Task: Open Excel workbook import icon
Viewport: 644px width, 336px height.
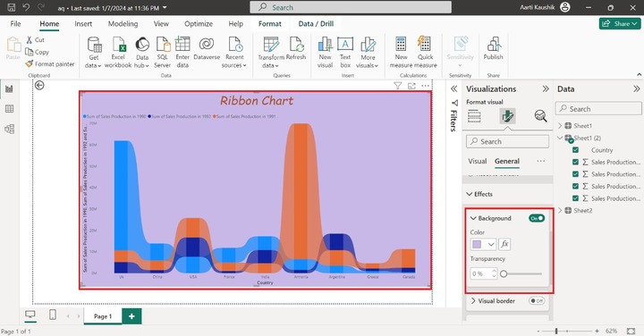Action: tap(118, 45)
